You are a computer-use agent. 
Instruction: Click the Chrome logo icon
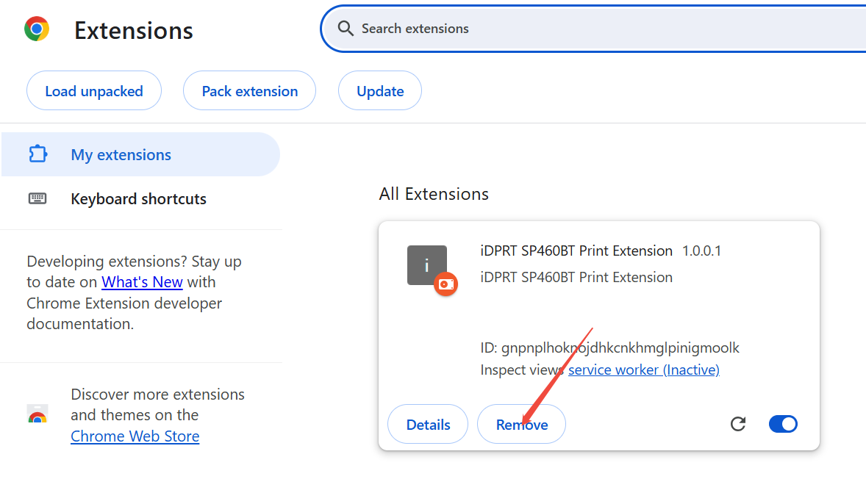click(x=37, y=29)
